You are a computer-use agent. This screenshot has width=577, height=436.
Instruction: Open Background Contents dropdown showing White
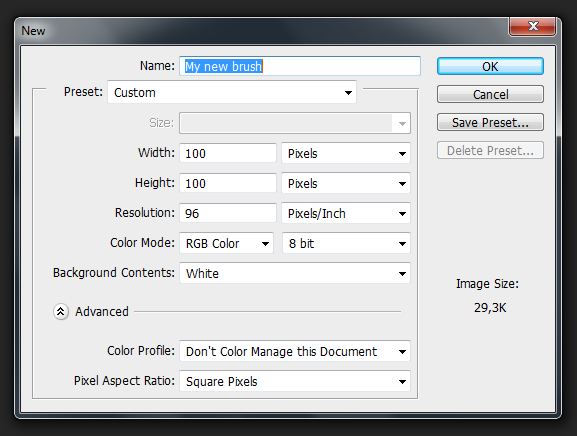[295, 273]
